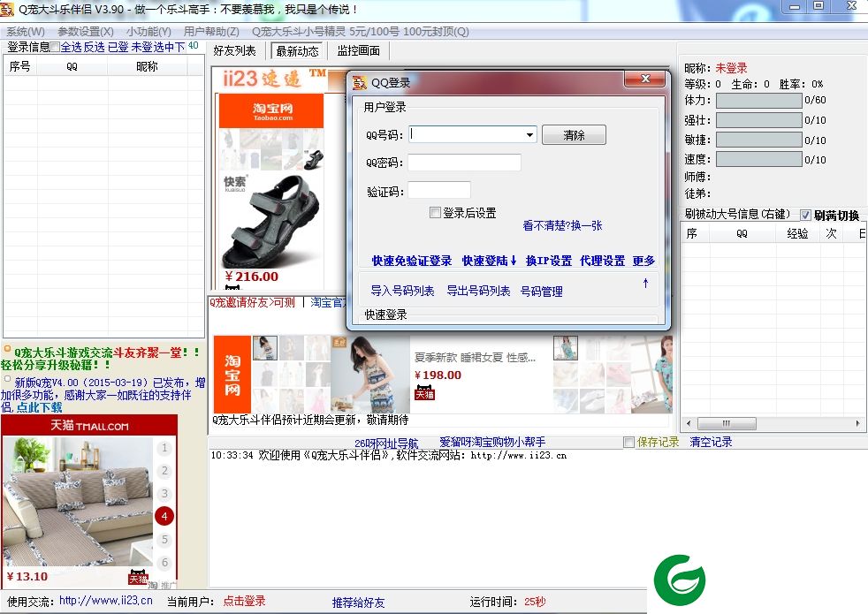Click the 清空记录 link

(x=711, y=442)
